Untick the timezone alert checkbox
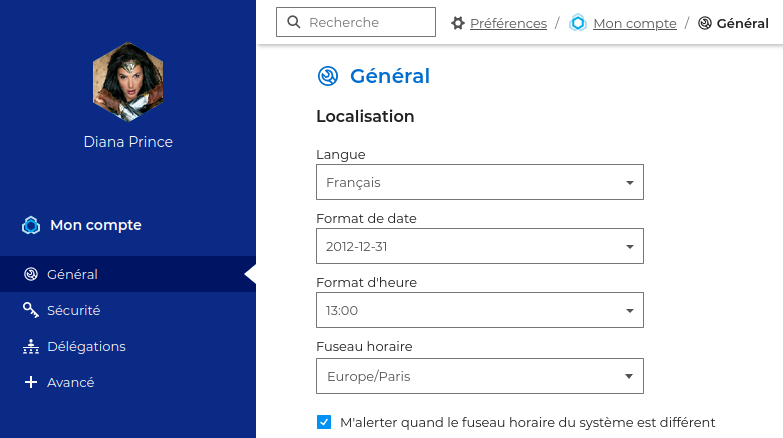Screen dimensions: 783x438 point(324,422)
